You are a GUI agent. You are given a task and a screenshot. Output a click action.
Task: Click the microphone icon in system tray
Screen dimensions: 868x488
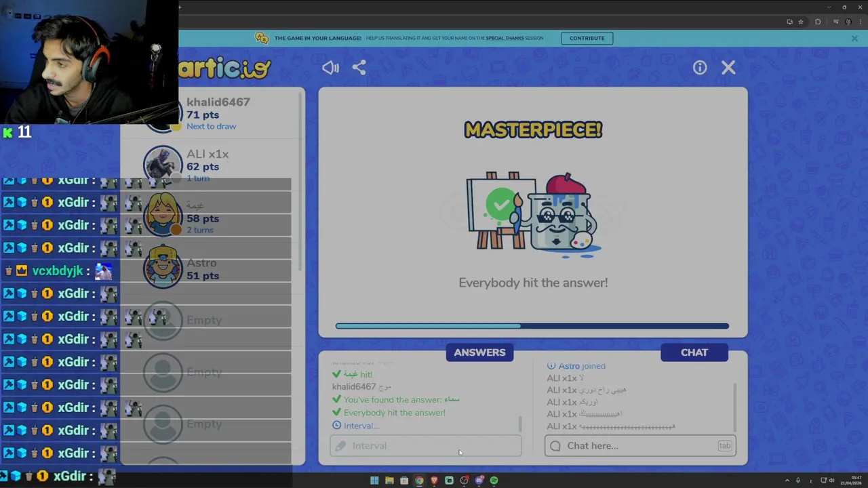[x=798, y=481]
